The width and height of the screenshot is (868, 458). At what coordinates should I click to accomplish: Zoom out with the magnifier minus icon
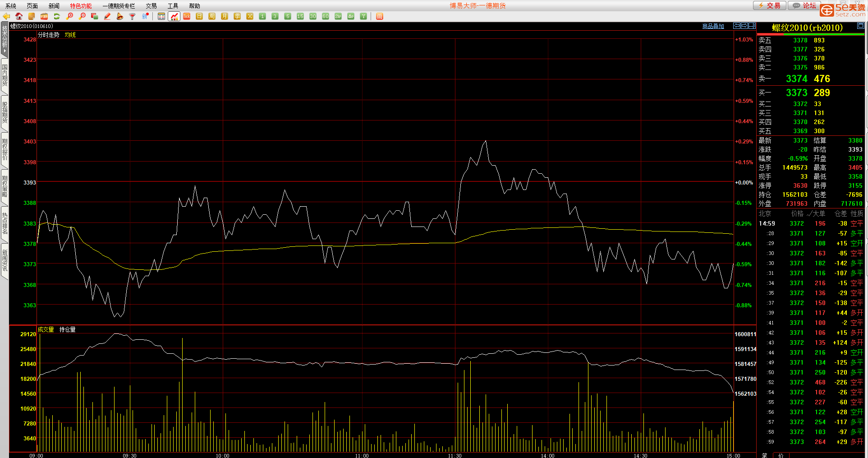82,16
